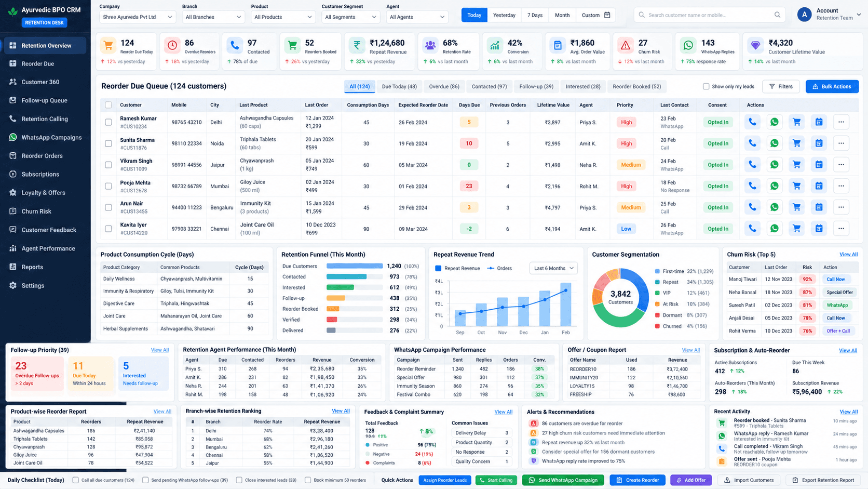Click the account avatar icon
The width and height of the screenshot is (868, 489).
(x=804, y=15)
